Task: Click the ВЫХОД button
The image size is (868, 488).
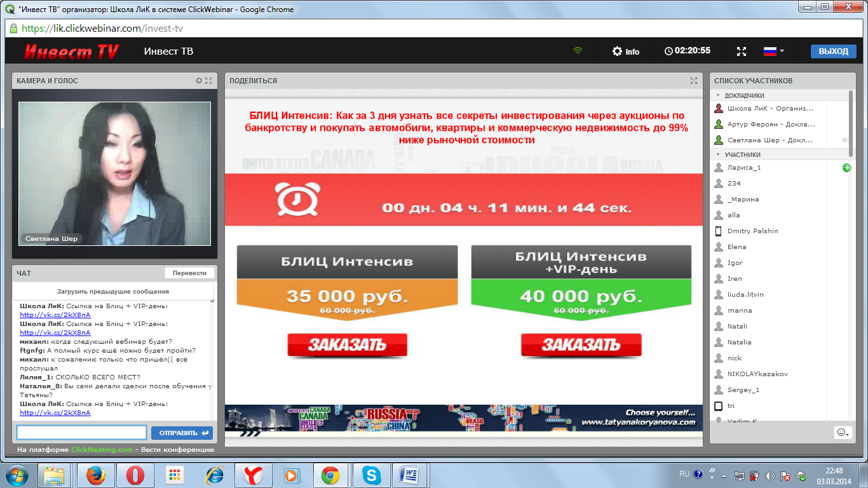Action: pyautogui.click(x=833, y=51)
